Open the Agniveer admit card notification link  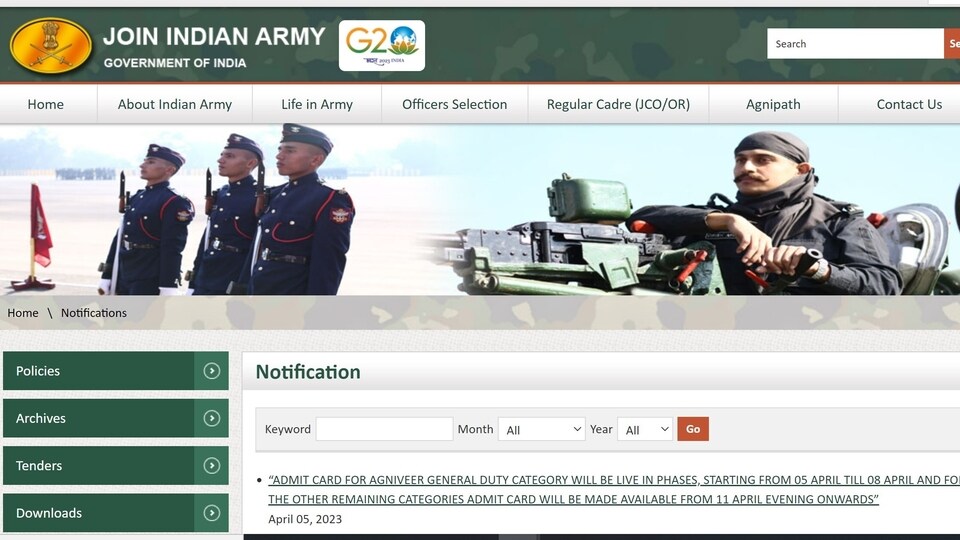(x=613, y=489)
